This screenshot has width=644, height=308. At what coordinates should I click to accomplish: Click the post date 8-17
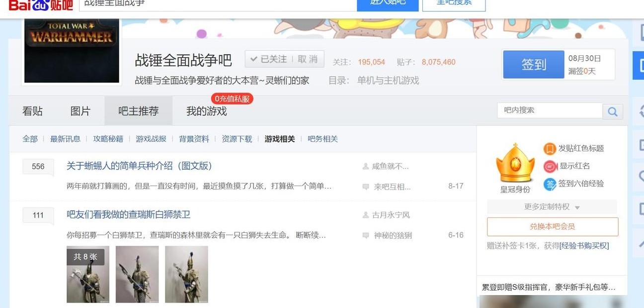coord(456,186)
